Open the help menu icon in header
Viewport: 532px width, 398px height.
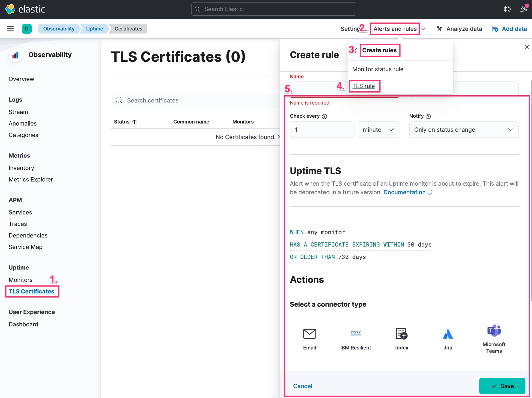pyautogui.click(x=507, y=9)
